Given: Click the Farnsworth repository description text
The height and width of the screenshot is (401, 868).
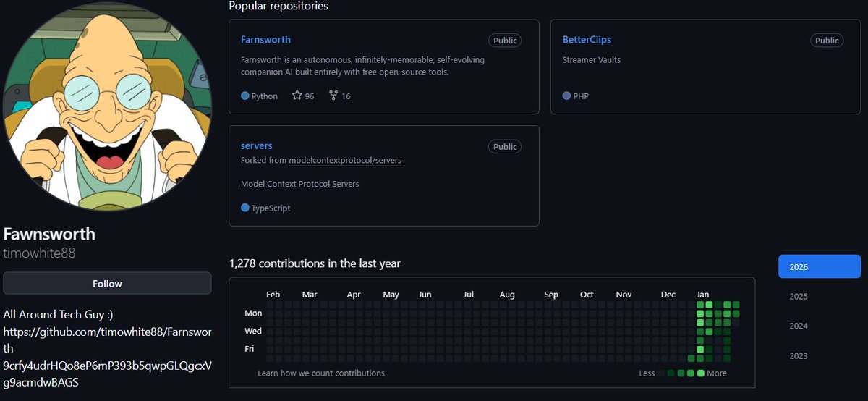Looking at the screenshot, I should click(362, 66).
